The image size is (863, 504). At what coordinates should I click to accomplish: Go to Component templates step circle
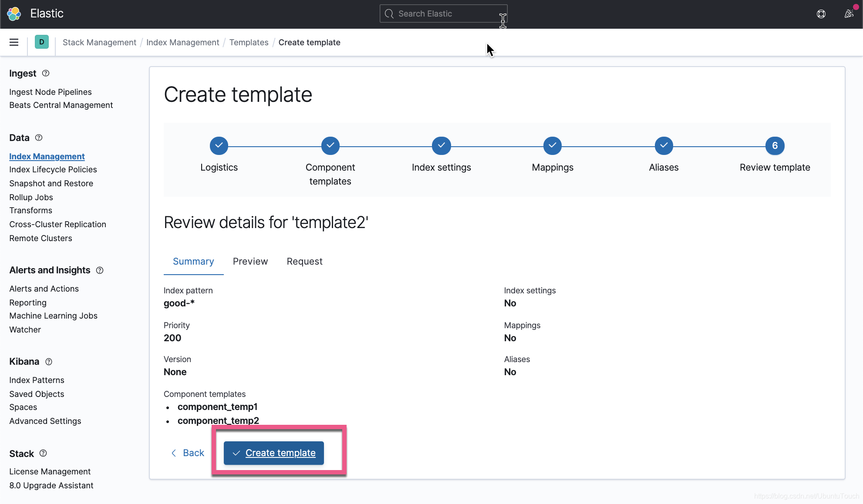point(330,146)
